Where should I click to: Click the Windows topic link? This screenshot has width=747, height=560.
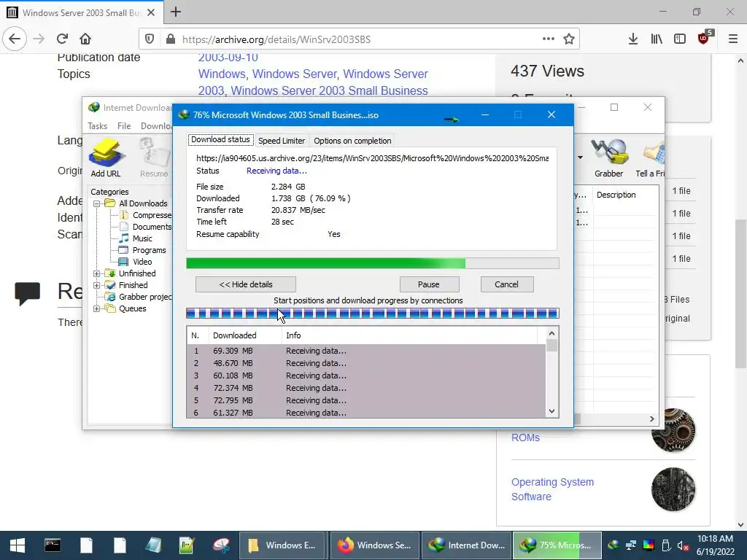pyautogui.click(x=221, y=74)
